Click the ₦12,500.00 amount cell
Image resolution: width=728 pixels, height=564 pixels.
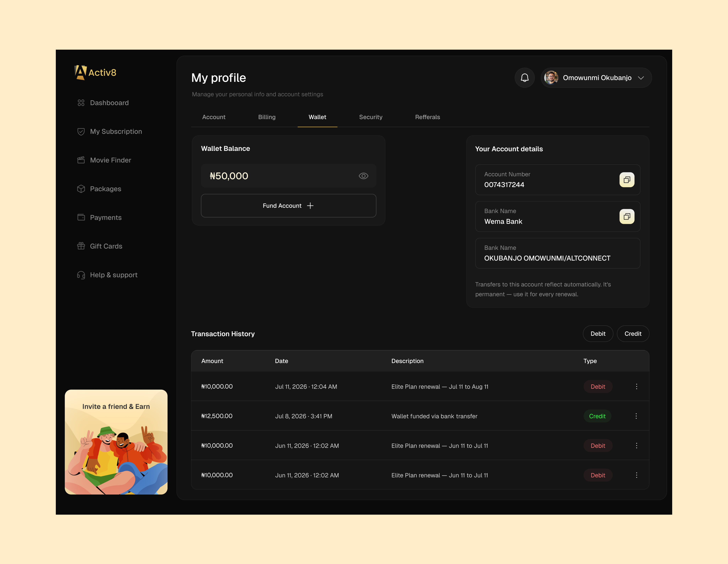217,416
